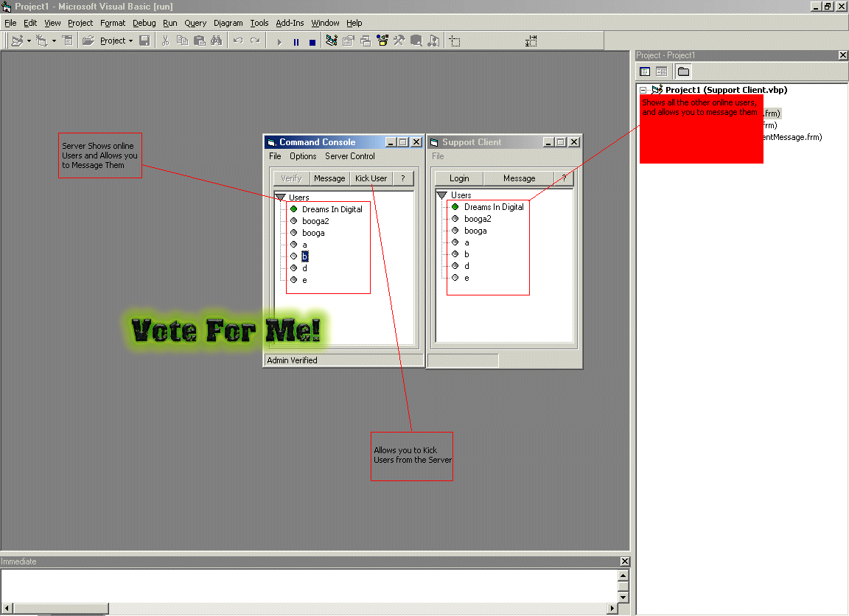Collapse Users tree in Command Console
Viewport: 849px width, 616px height.
(x=280, y=197)
